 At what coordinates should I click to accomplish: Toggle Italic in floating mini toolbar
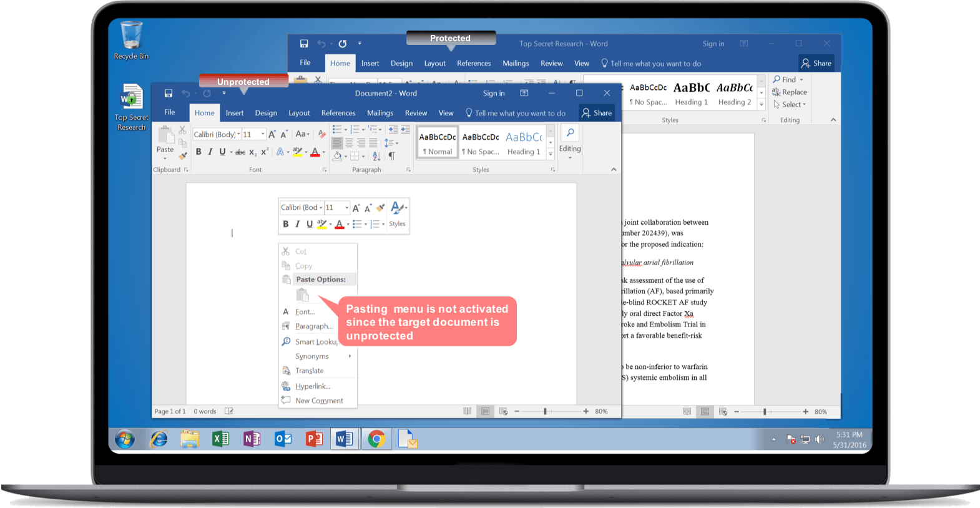[298, 224]
